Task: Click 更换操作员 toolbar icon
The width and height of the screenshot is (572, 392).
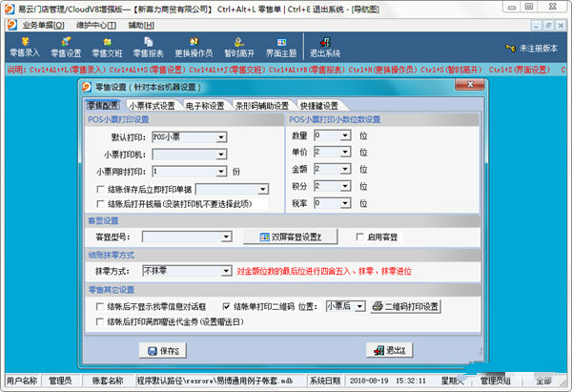Action: click(x=194, y=48)
